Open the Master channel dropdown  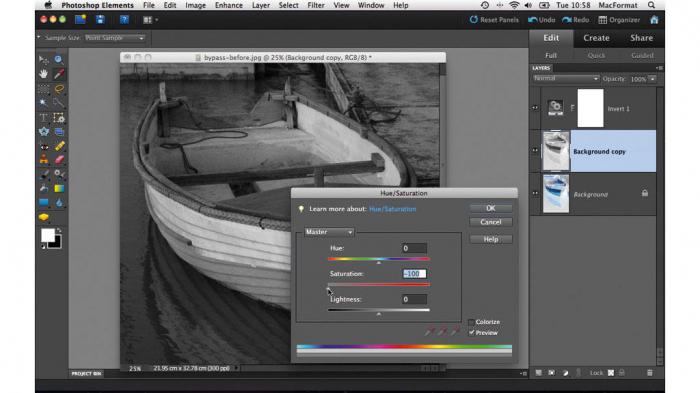[329, 232]
